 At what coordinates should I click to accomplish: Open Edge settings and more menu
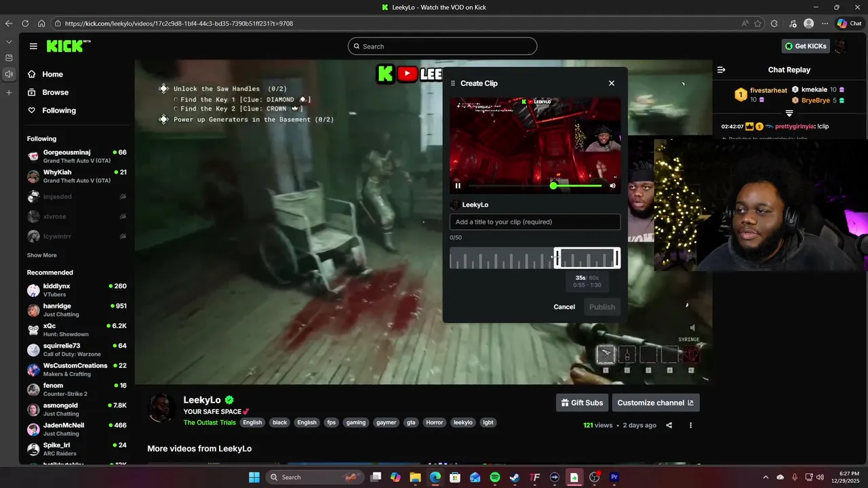(x=825, y=23)
